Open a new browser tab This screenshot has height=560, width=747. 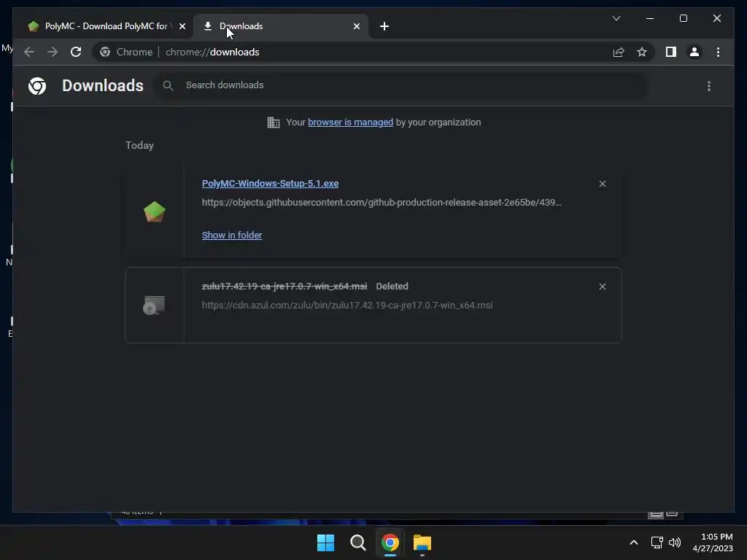(384, 26)
